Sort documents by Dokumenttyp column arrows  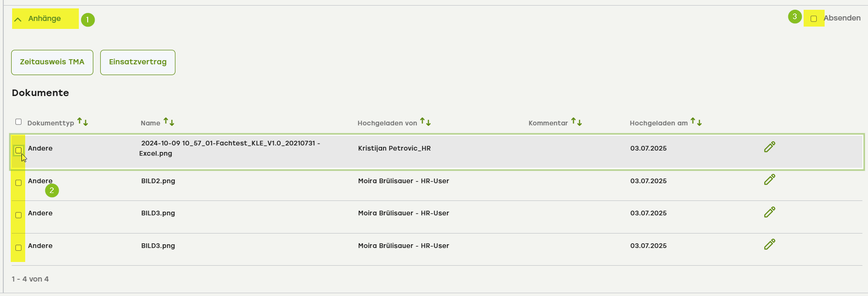pyautogui.click(x=83, y=122)
